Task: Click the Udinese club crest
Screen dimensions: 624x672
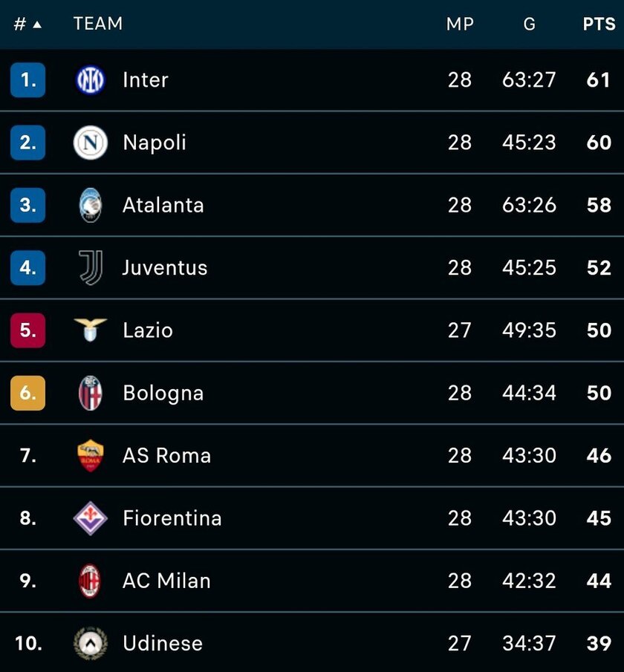Action: coord(91,643)
